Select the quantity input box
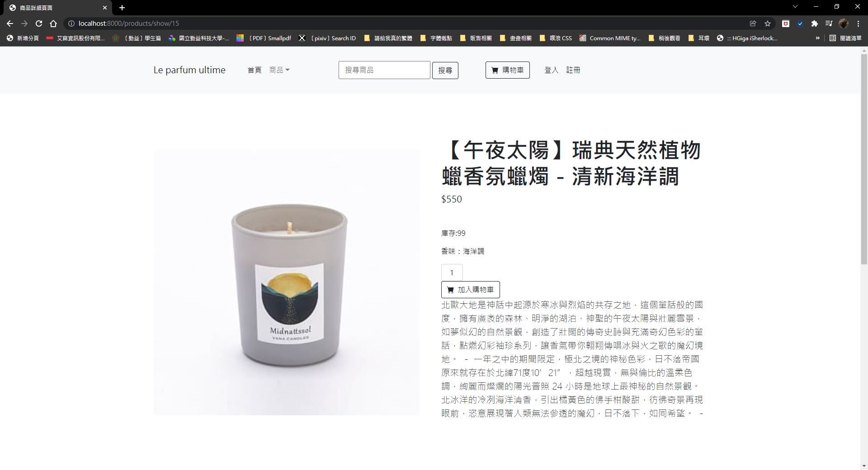 (x=452, y=273)
